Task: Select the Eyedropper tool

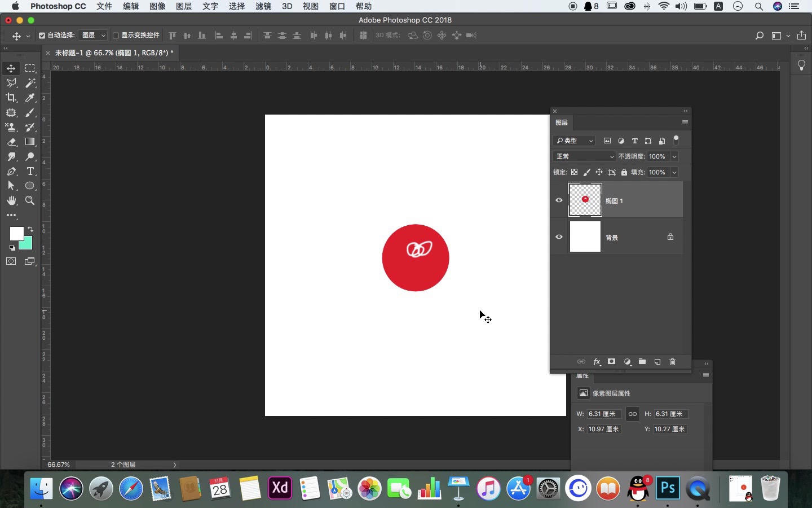Action: pyautogui.click(x=30, y=98)
